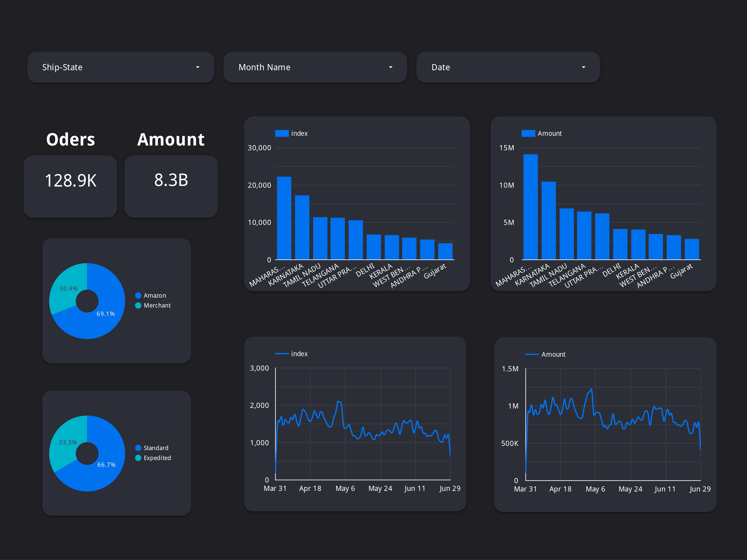The height and width of the screenshot is (560, 747).
Task: Click the Karnataka bar in Amount chart
Action: click(x=548, y=220)
